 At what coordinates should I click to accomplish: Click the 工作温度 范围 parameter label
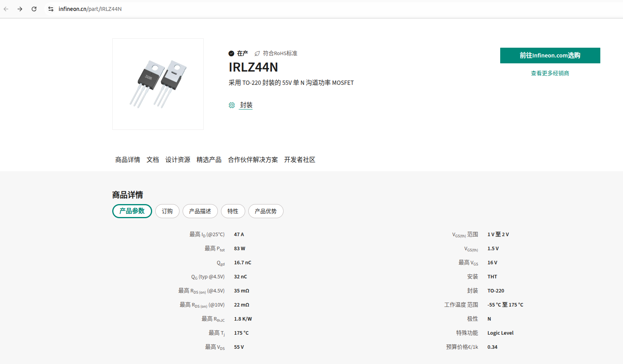tap(461, 305)
